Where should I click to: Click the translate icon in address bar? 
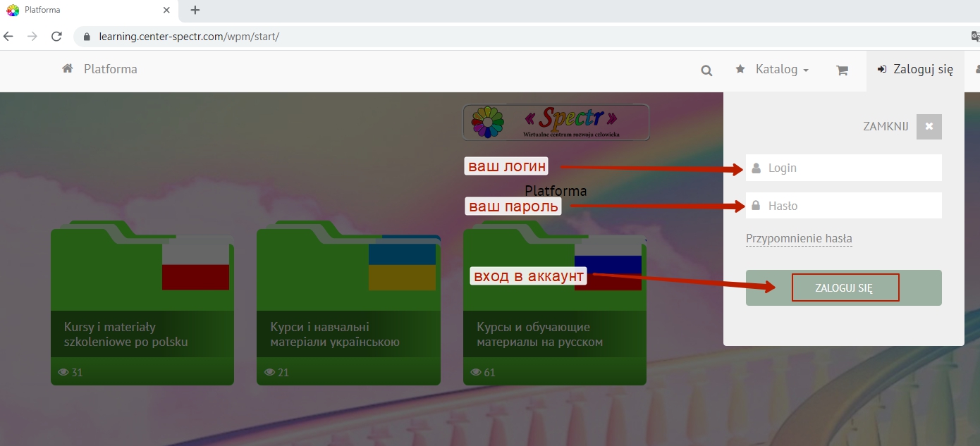coord(974,37)
